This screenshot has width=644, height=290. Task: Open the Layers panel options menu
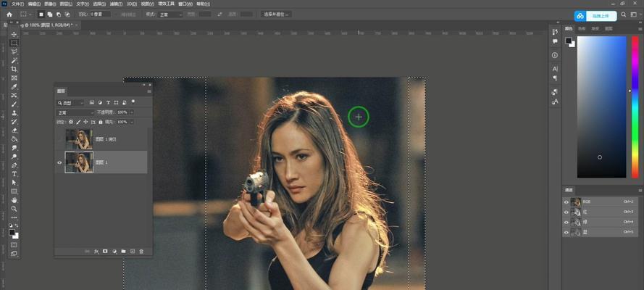[149, 91]
